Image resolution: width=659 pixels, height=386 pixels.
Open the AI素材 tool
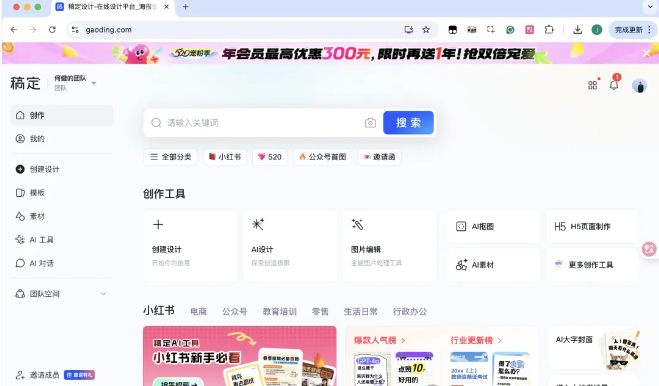493,264
